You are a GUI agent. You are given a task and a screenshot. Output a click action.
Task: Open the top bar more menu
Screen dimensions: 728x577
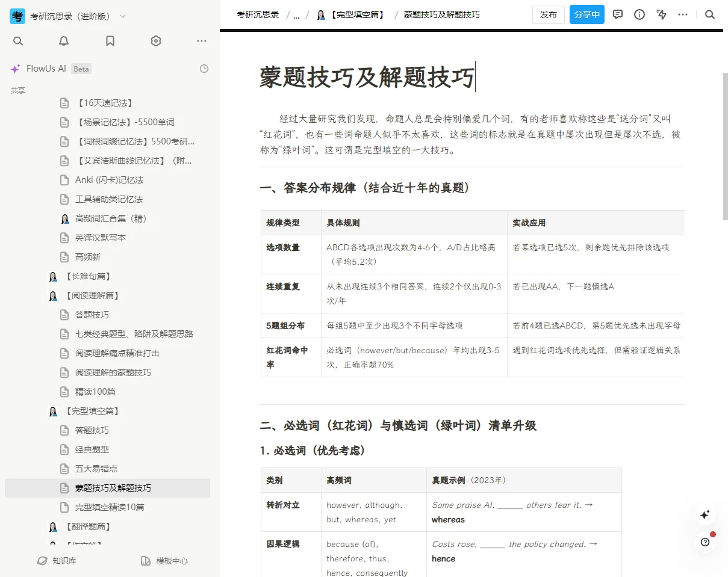tap(683, 14)
